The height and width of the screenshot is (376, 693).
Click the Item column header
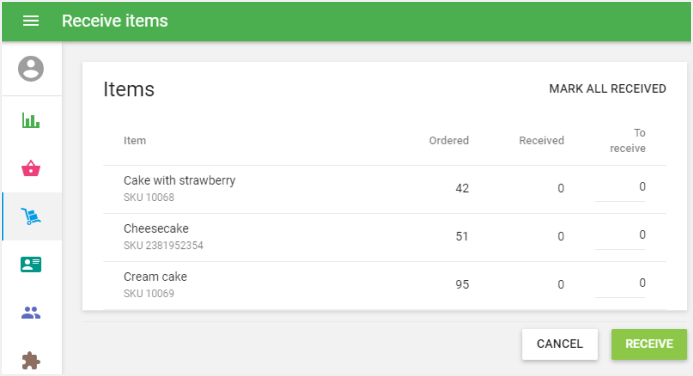click(x=134, y=141)
